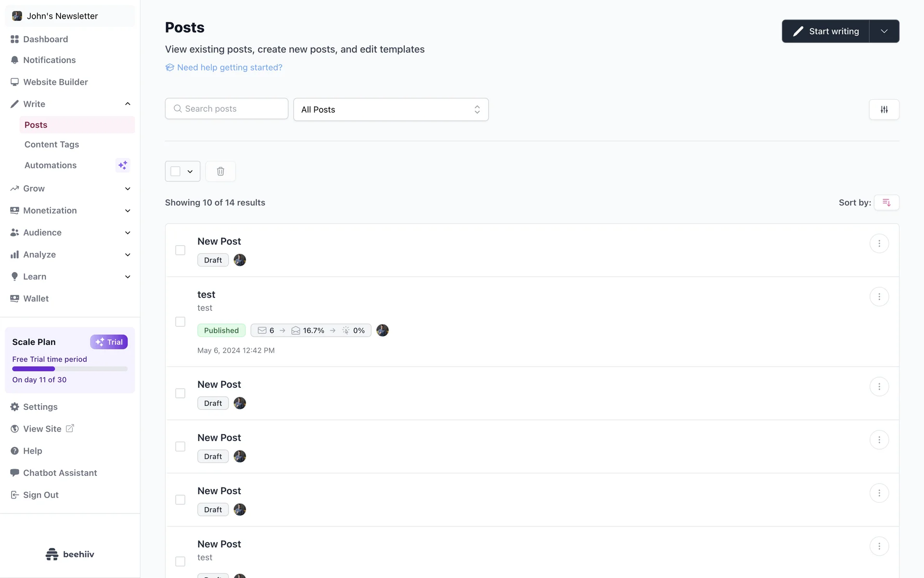
Task: Open the Need help getting started link
Action: (x=230, y=67)
